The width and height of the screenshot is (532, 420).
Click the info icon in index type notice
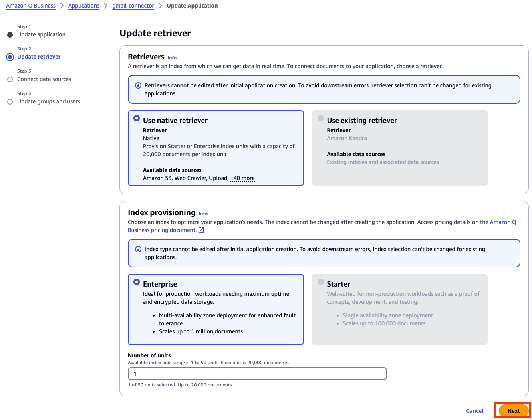(x=138, y=249)
